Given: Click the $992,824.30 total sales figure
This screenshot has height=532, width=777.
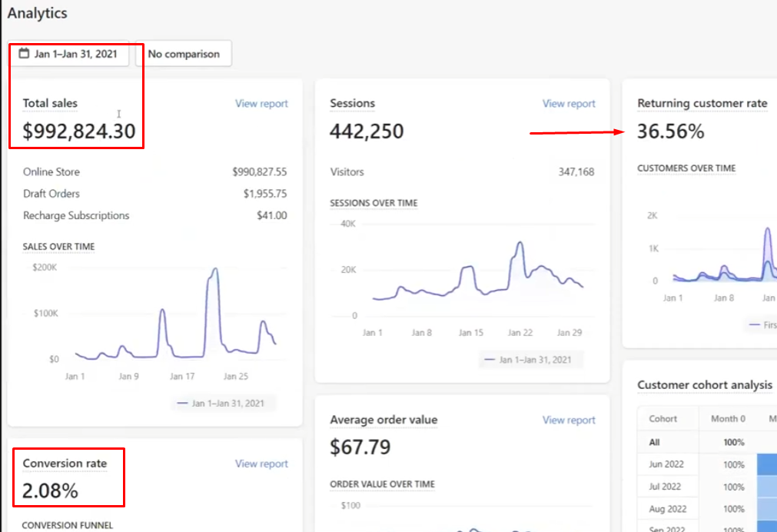Looking at the screenshot, I should [x=79, y=131].
